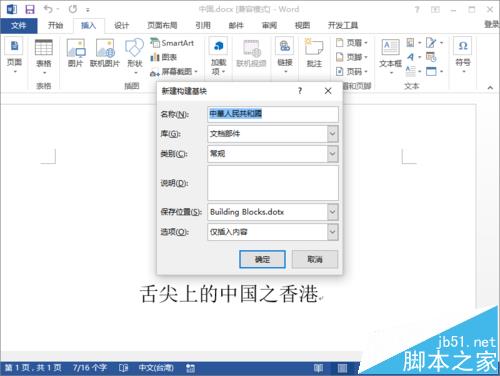This screenshot has width=500, height=376.
Task: Insert a 批注 (Comment)
Action: click(x=314, y=53)
